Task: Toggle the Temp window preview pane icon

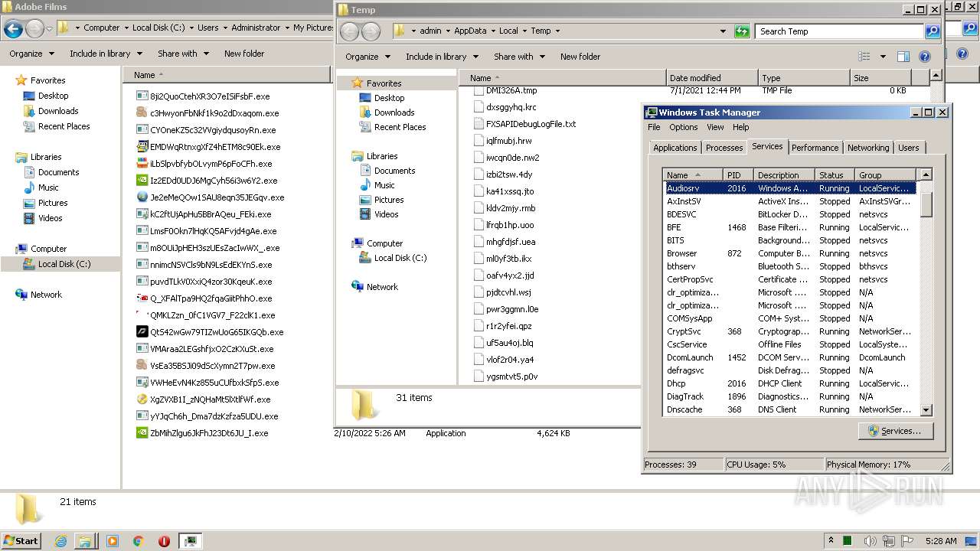Action: point(903,57)
